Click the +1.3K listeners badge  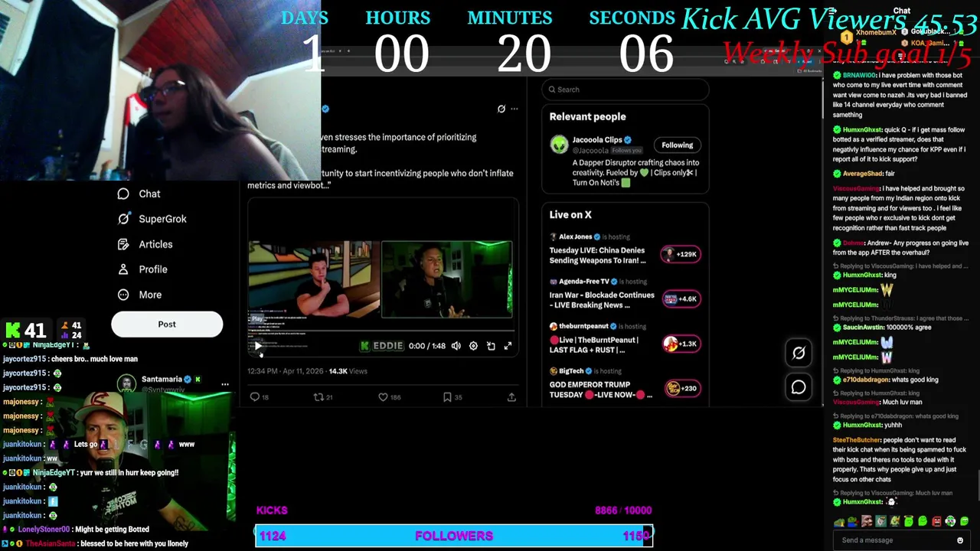tap(680, 344)
